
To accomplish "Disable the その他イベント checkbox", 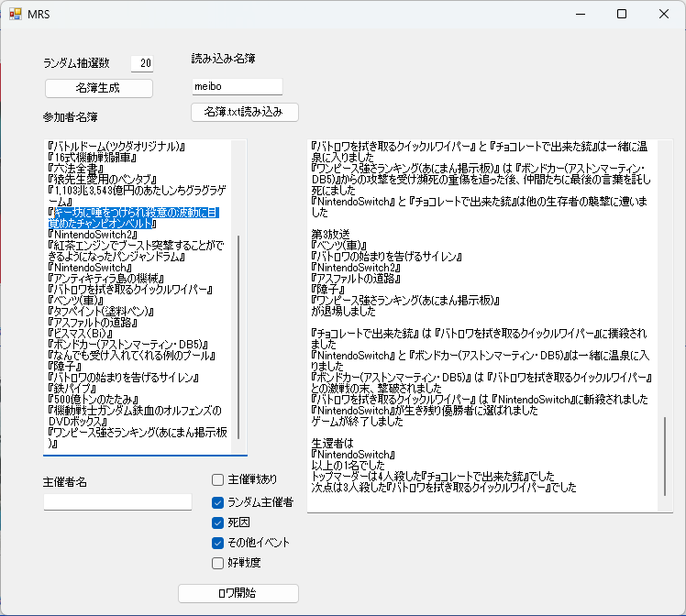I will [218, 543].
